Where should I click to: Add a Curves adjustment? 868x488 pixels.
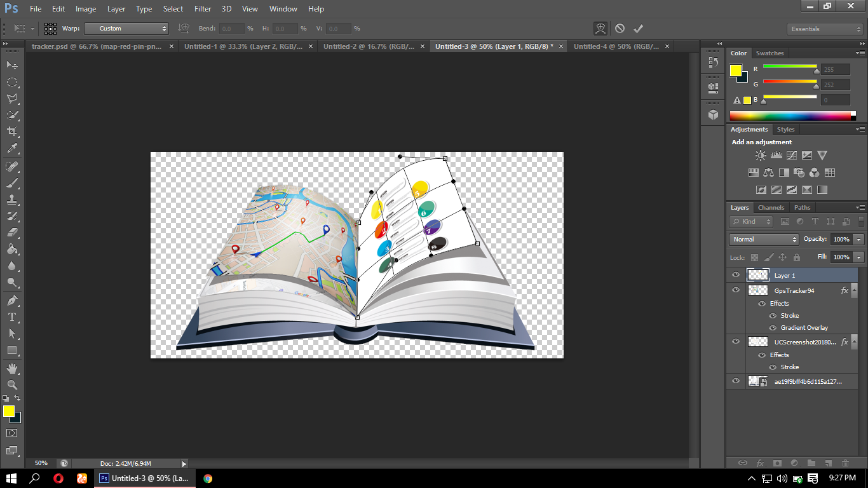click(791, 155)
